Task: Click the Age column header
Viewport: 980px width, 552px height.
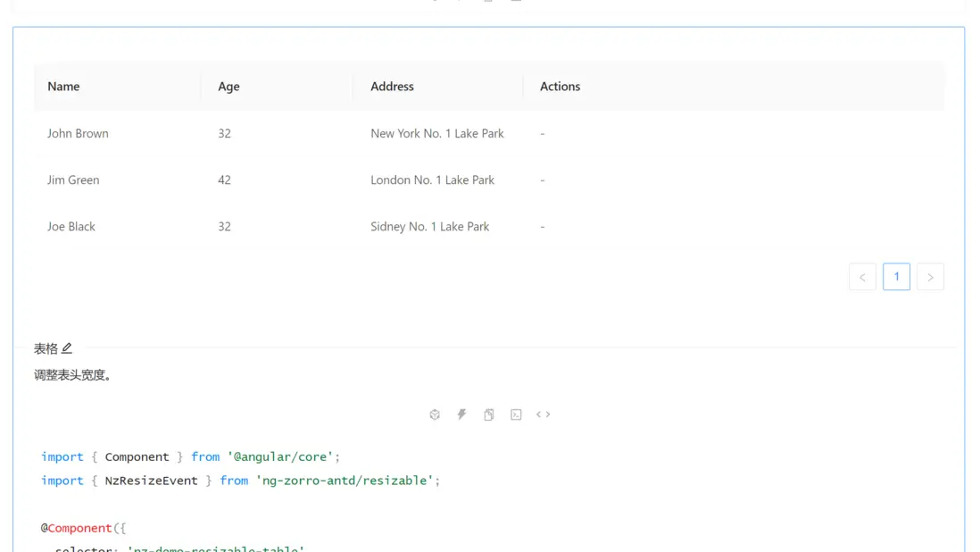Action: point(228,87)
